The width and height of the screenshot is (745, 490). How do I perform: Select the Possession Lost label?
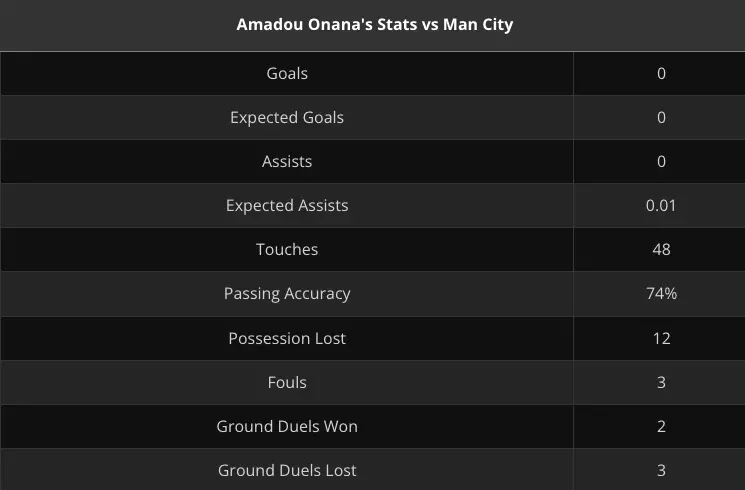[x=287, y=338]
